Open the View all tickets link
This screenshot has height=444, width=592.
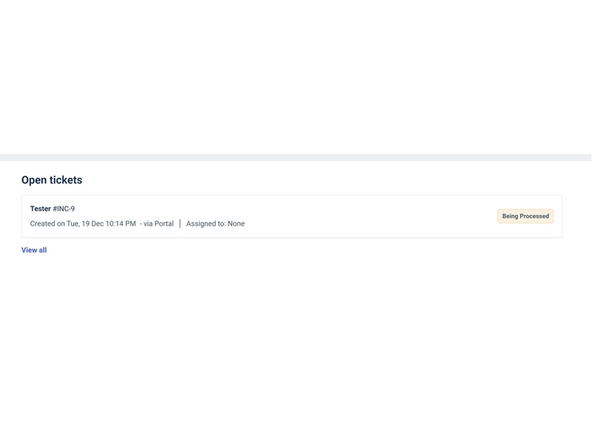point(34,250)
